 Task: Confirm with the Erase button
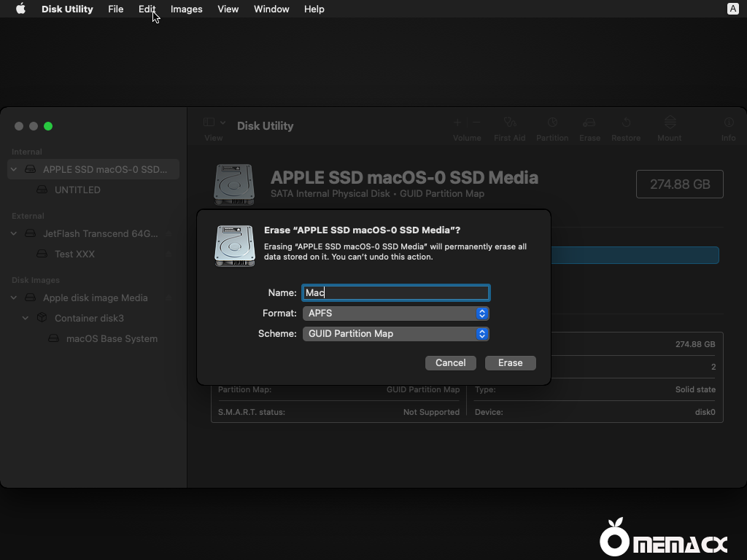[510, 363]
